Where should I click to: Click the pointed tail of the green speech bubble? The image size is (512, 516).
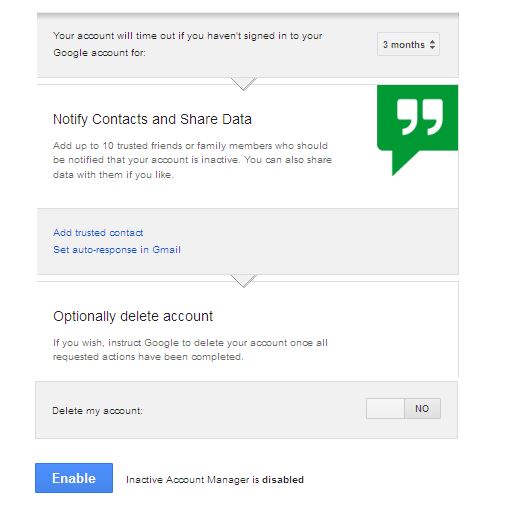coord(400,163)
